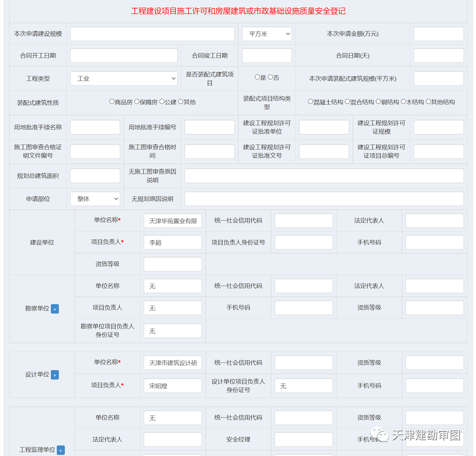Viewport: 476px width, 456px height.
Task: Click 勘察单位 资质等级 field
Action: [435, 308]
